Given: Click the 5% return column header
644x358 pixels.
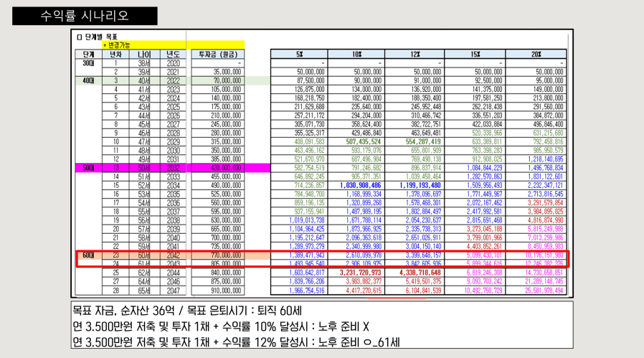Looking at the screenshot, I should pyautogui.click(x=298, y=55).
